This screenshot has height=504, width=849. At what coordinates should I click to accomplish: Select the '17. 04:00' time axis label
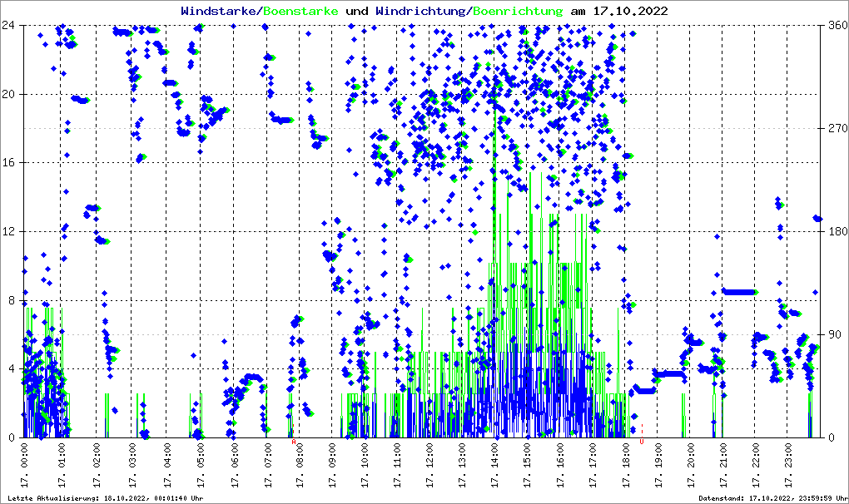[x=167, y=465]
